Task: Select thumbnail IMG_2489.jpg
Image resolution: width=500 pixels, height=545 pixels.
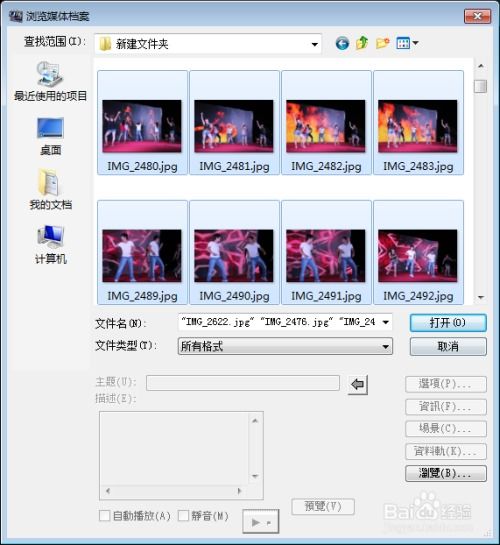Action: tap(142, 252)
